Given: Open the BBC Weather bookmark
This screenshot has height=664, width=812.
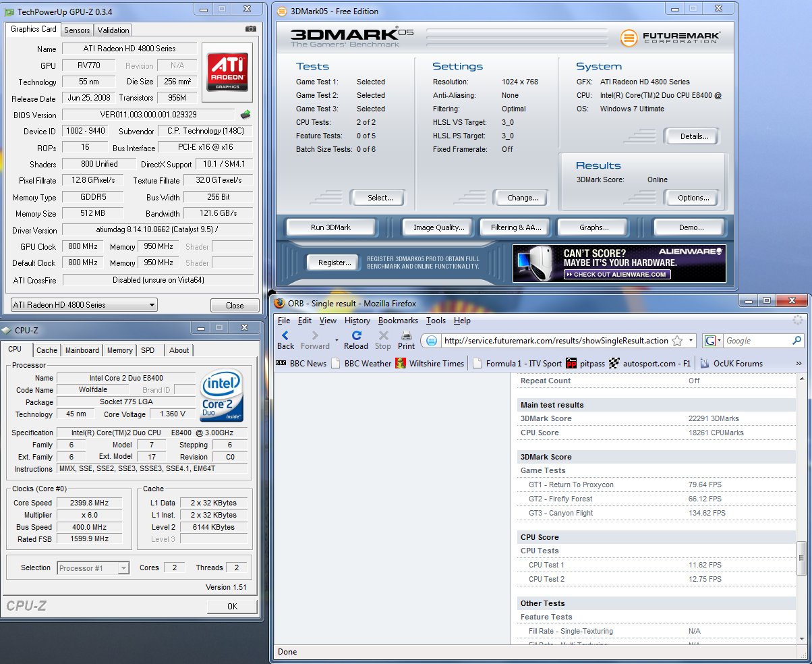Looking at the screenshot, I should tap(361, 363).
